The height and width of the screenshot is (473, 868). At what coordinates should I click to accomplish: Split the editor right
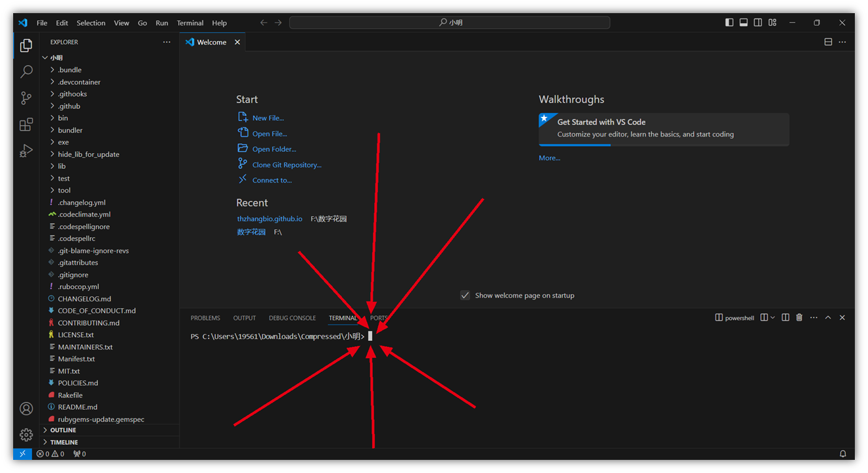[828, 42]
